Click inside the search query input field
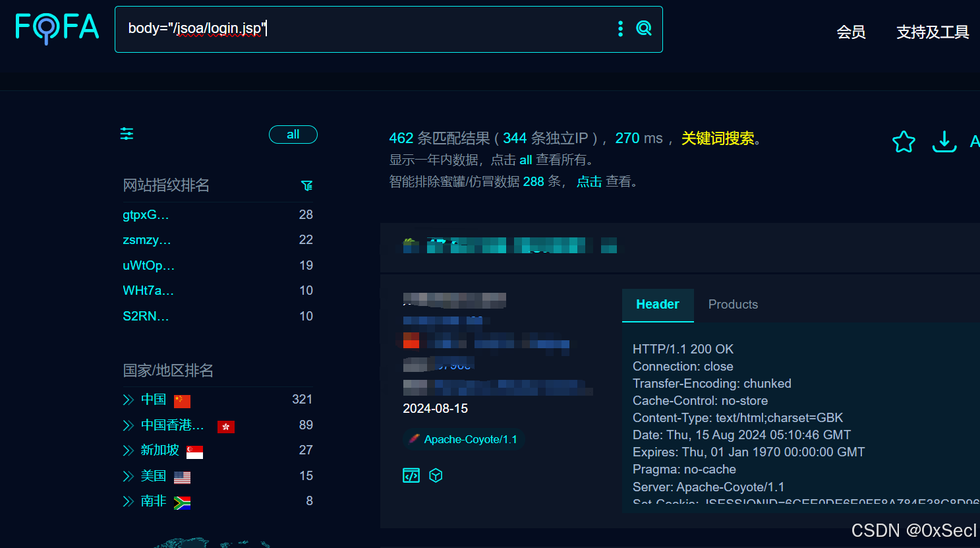The image size is (980, 548). pos(330,29)
